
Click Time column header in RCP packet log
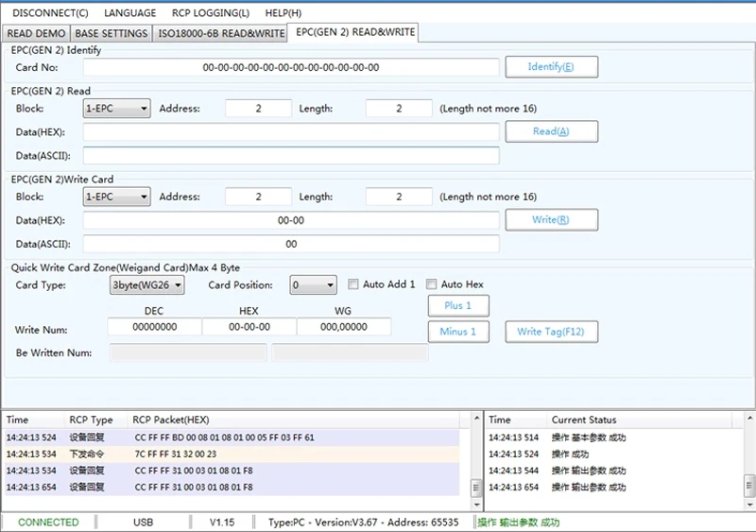[33, 420]
